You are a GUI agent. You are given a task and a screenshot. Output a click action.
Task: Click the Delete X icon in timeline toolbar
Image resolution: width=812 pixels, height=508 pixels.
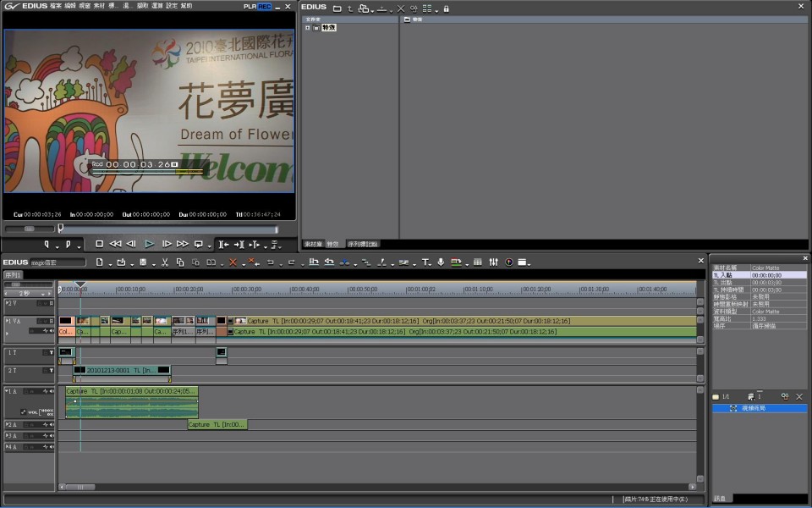[233, 262]
